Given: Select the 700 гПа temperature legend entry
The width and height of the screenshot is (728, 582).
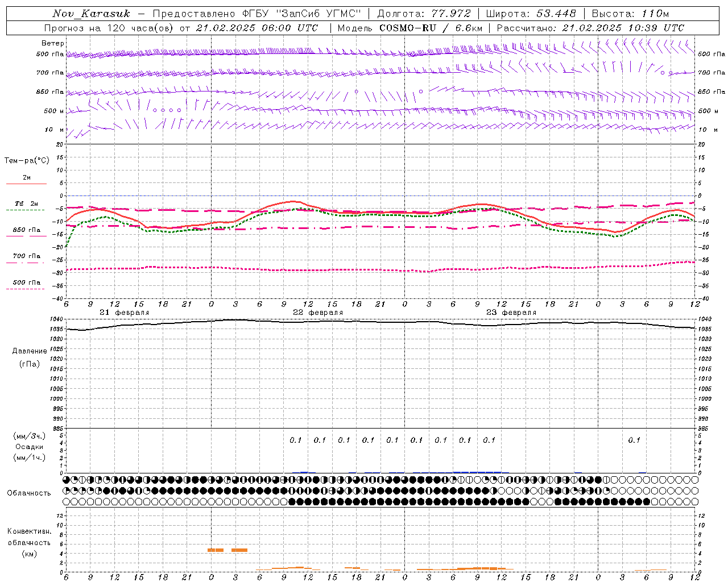Looking at the screenshot, I should click(x=27, y=256).
